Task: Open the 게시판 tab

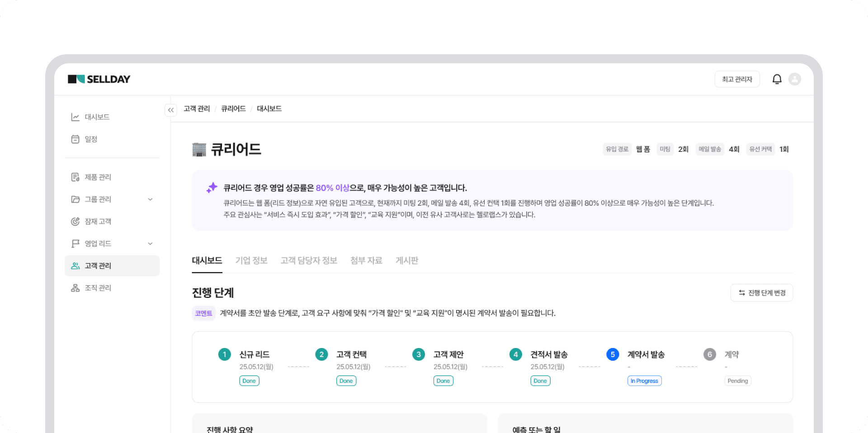Action: point(406,260)
